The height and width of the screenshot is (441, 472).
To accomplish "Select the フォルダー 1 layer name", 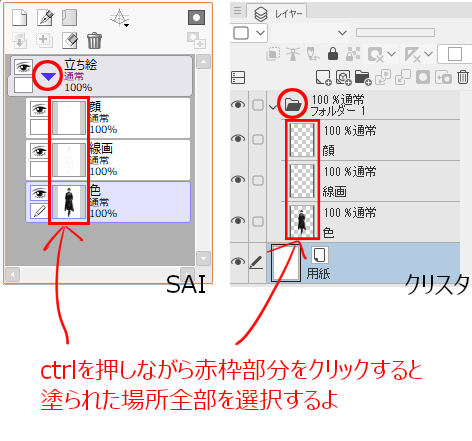I will point(338,111).
